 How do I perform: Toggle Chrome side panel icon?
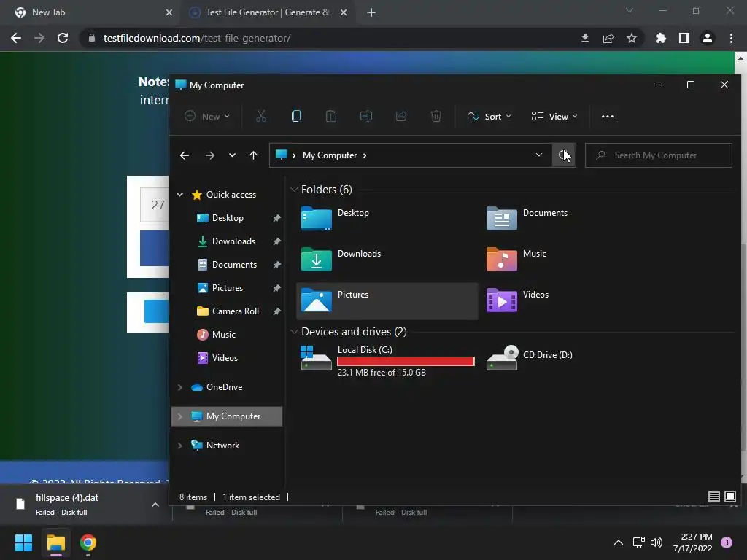(x=684, y=38)
